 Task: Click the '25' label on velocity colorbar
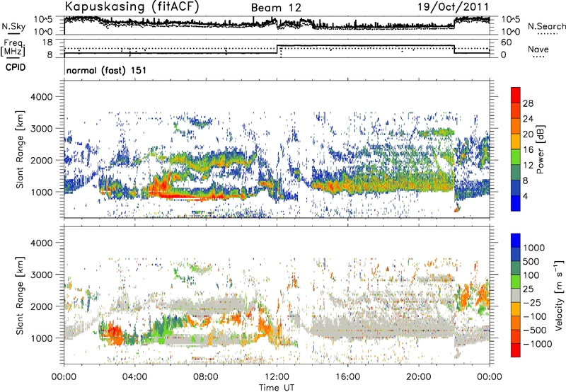point(528,289)
